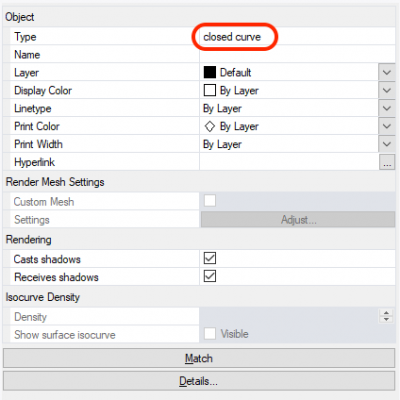The width and height of the screenshot is (400, 400).
Task: Disable the Receives shadows checkbox
Action: pyautogui.click(x=210, y=276)
